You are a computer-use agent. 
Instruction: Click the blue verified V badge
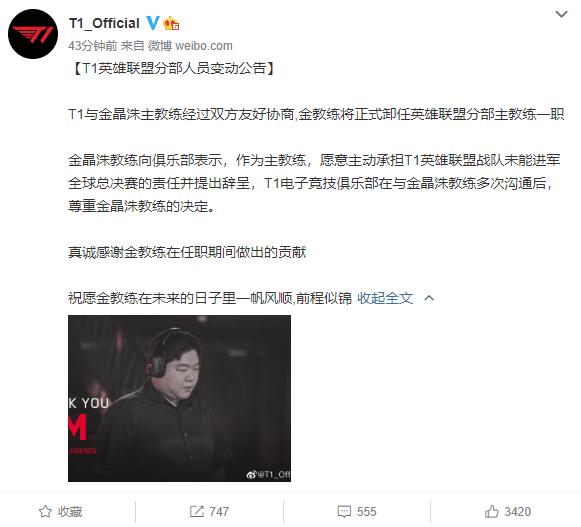pyautogui.click(x=153, y=23)
